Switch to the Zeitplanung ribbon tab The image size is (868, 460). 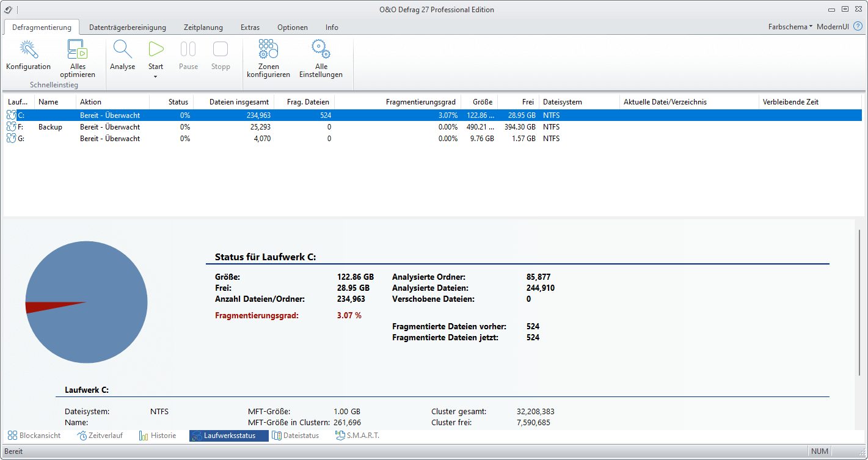click(x=203, y=27)
